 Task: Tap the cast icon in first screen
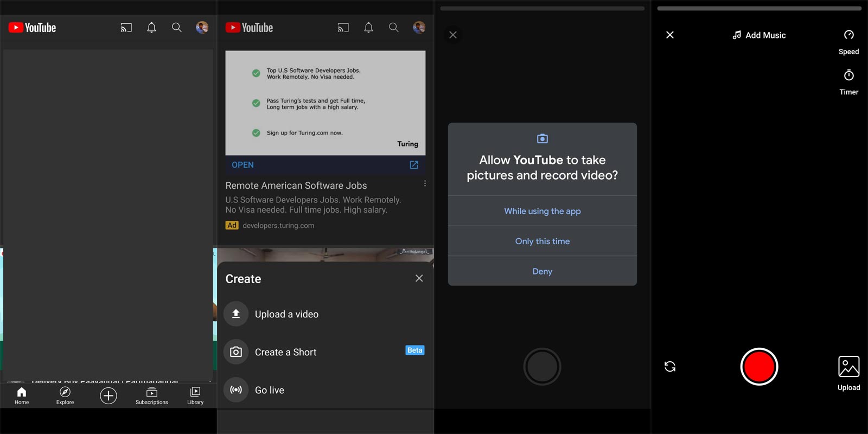point(126,28)
